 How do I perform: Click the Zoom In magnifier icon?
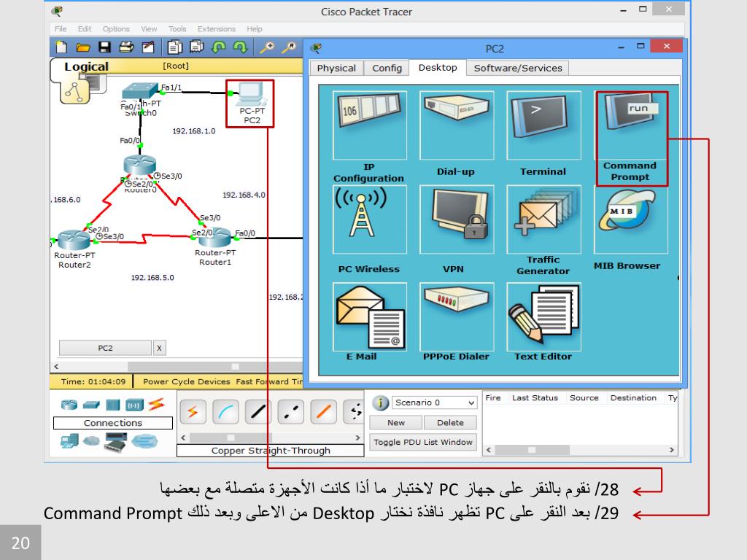(267, 47)
